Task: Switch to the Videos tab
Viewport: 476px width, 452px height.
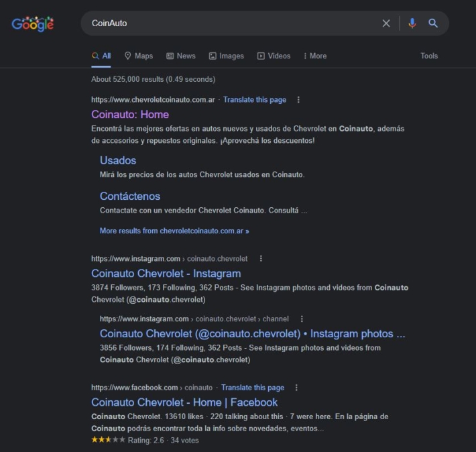Action: (x=274, y=56)
